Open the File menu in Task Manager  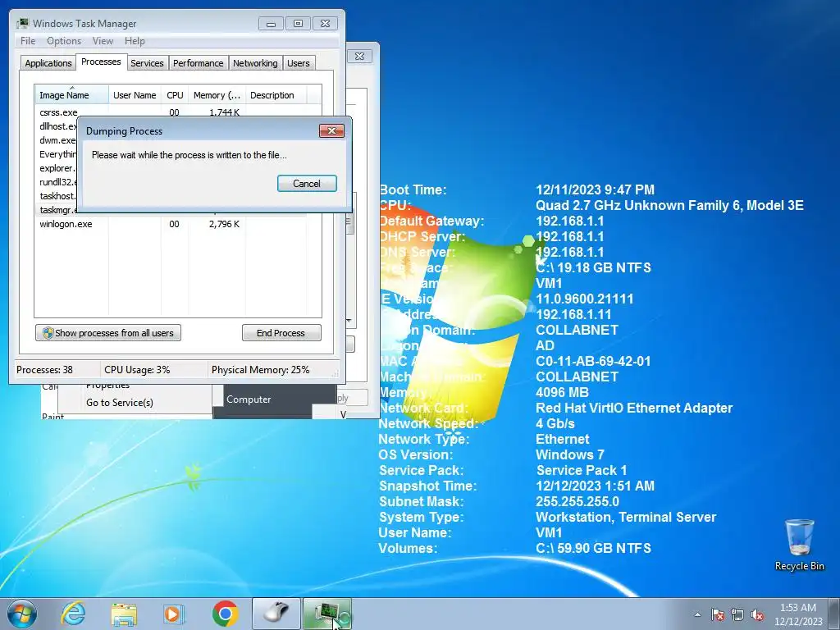click(x=28, y=41)
